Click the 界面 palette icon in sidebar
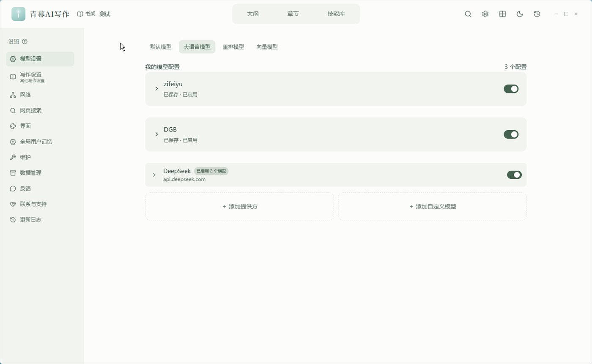 pyautogui.click(x=13, y=126)
